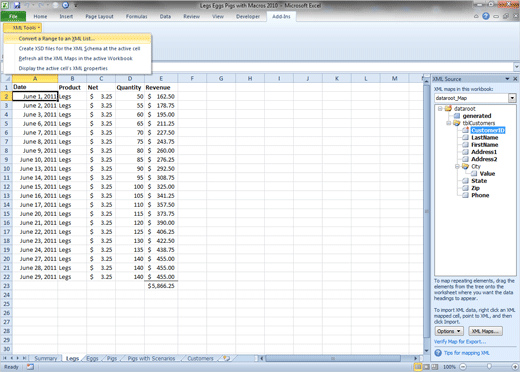
Task: Select Refresh all the XML Maps menu item
Action: [77, 59]
